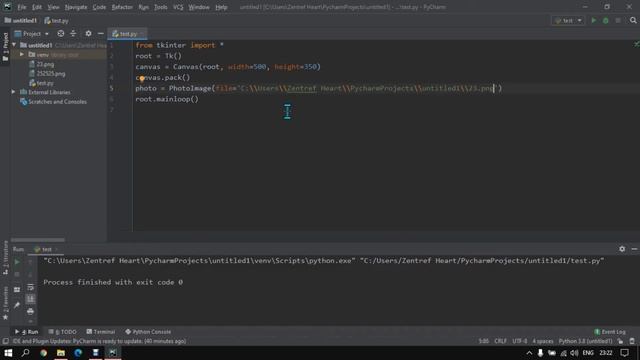Select the test tab in Run panel
The width and height of the screenshot is (640, 360).
pos(46,249)
